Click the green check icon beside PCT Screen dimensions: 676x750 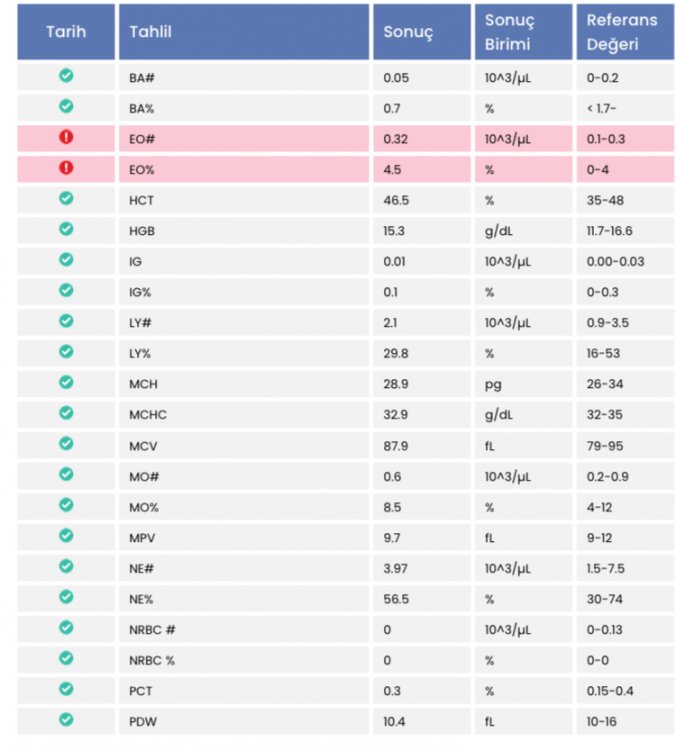[66, 688]
